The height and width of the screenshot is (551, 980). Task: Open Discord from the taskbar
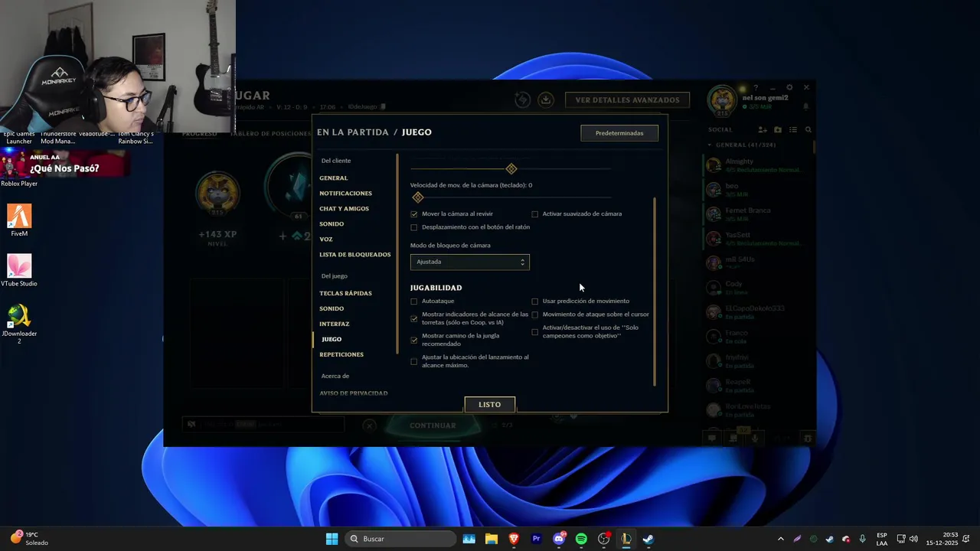[559, 539]
